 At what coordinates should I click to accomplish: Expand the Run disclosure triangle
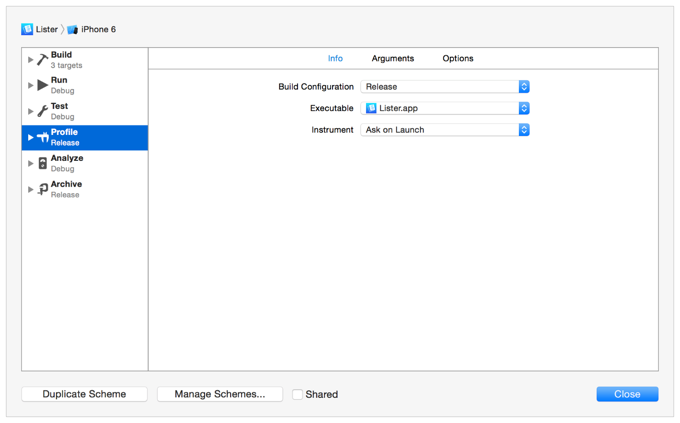(x=30, y=85)
